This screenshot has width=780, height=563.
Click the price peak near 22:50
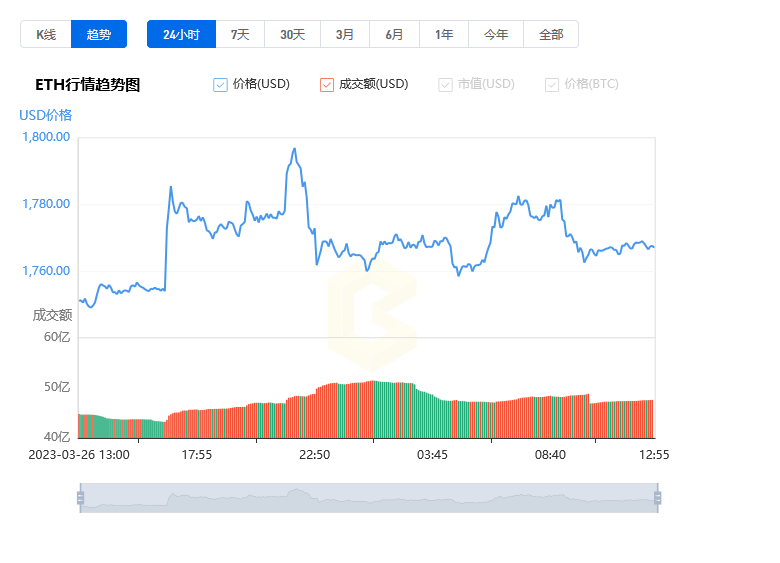[294, 150]
